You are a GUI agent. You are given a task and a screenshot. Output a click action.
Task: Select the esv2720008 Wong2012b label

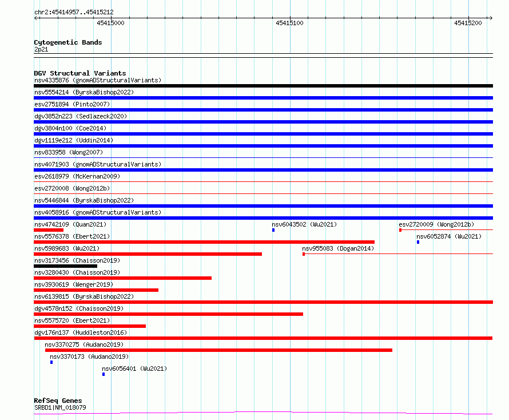(72, 188)
